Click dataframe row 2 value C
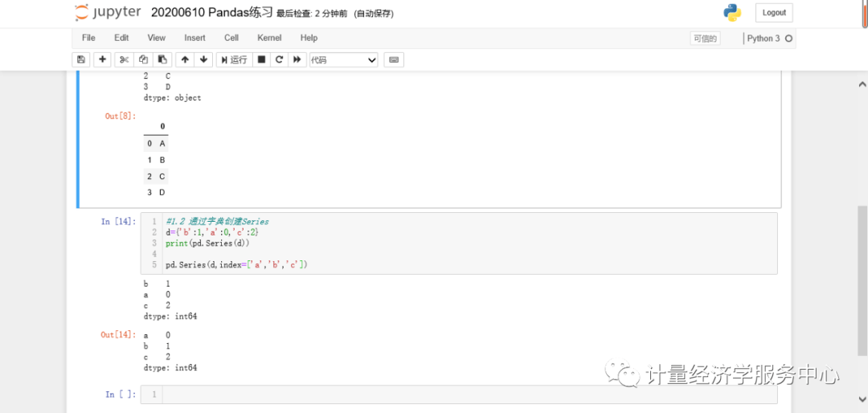 click(x=162, y=177)
